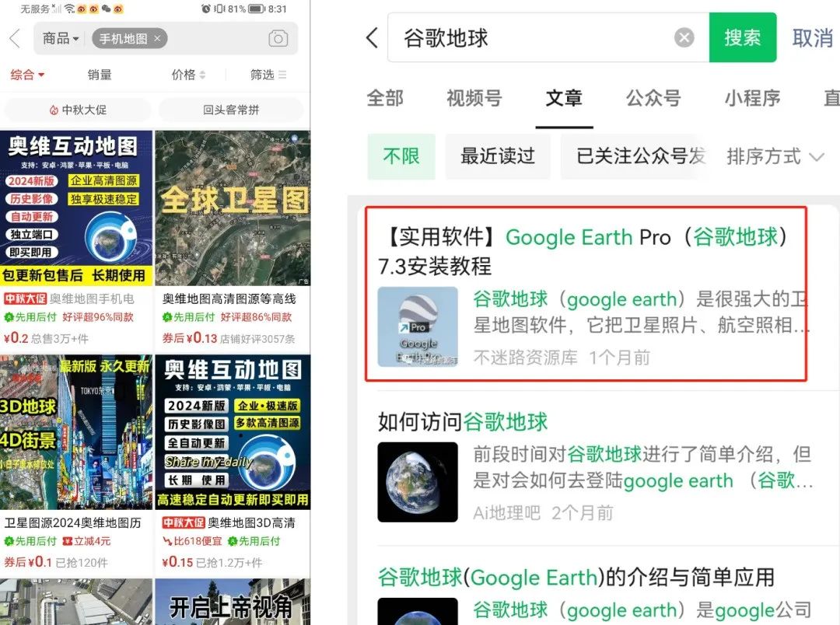
Task: Open the 排序方式 sort dropdown
Action: tap(775, 156)
